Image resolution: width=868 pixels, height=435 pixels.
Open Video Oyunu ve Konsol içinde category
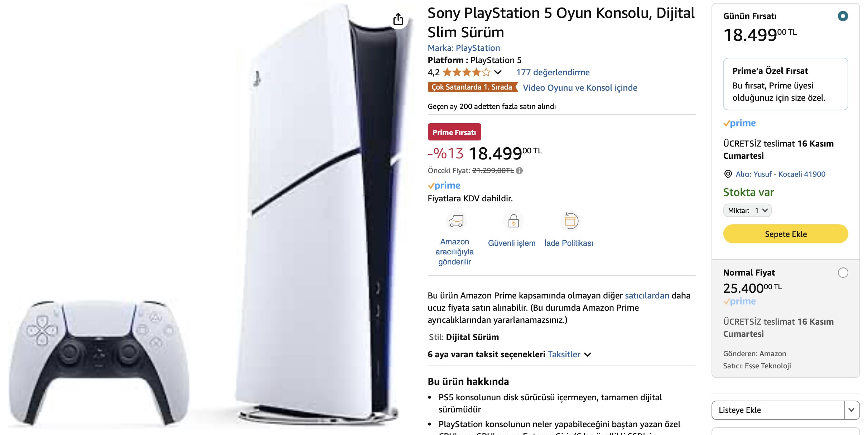(x=580, y=88)
